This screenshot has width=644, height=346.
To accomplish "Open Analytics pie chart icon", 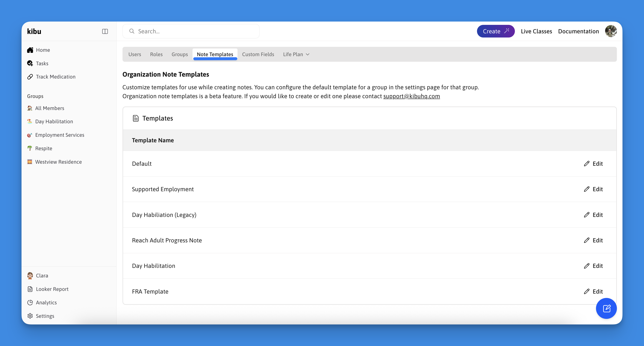I will tap(30, 302).
